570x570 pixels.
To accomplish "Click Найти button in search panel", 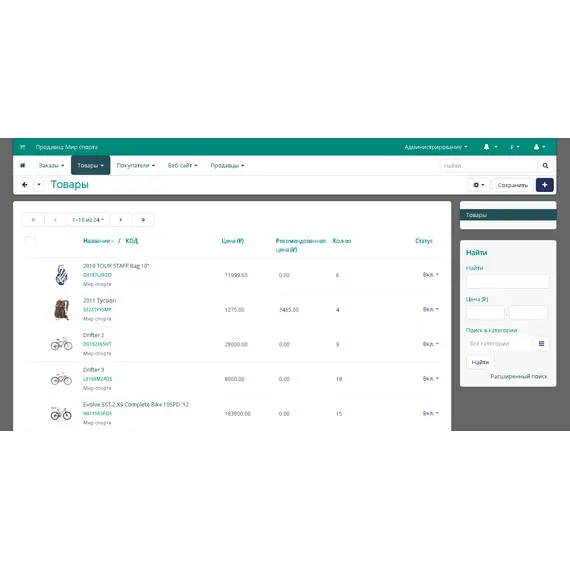I will 480,362.
